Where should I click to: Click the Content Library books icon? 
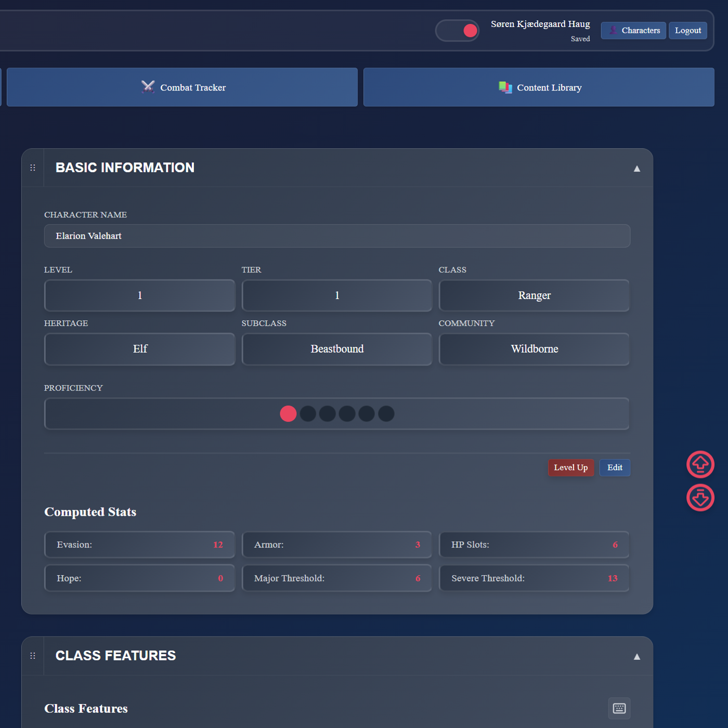coord(505,87)
